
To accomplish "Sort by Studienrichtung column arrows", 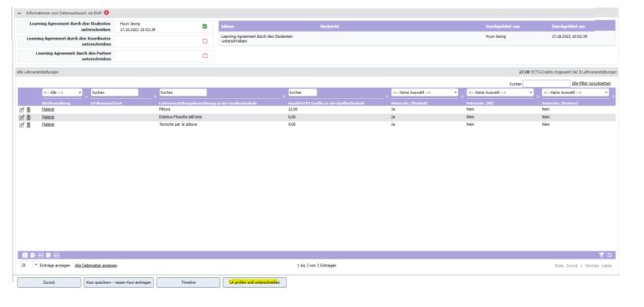I will tap(86, 97).
